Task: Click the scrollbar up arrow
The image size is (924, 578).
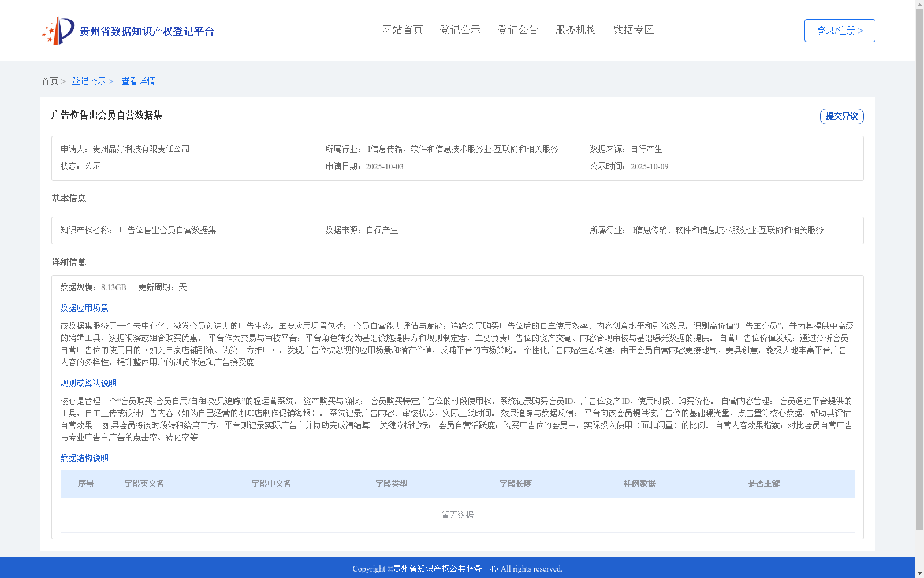Action: [920, 4]
